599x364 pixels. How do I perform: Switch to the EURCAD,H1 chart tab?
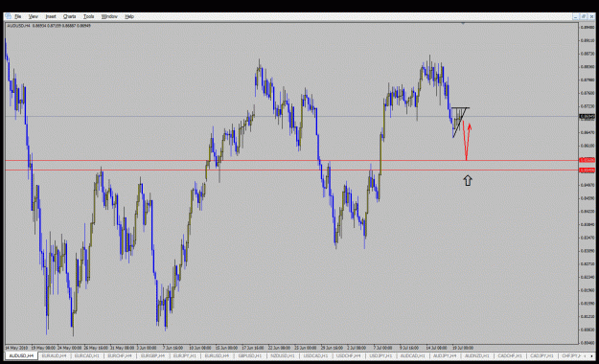coord(86,355)
